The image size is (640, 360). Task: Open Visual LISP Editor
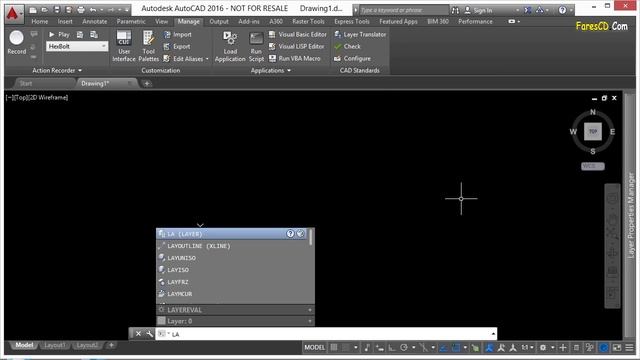297,47
